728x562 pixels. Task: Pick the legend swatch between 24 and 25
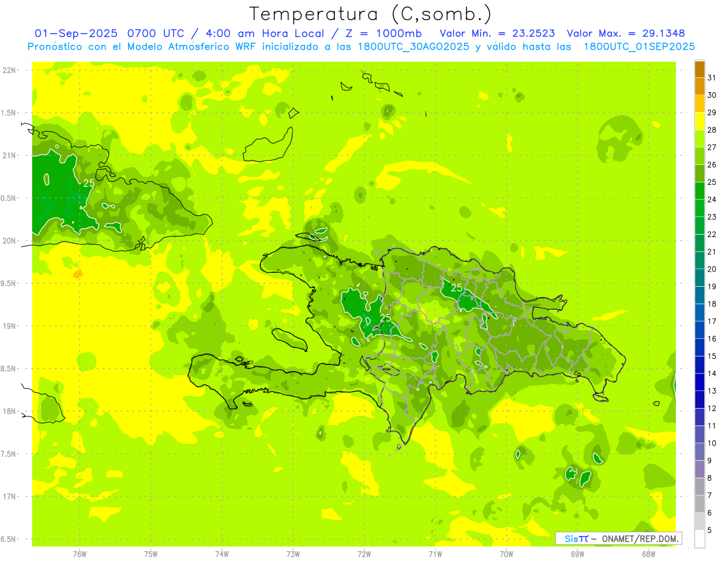(699, 191)
